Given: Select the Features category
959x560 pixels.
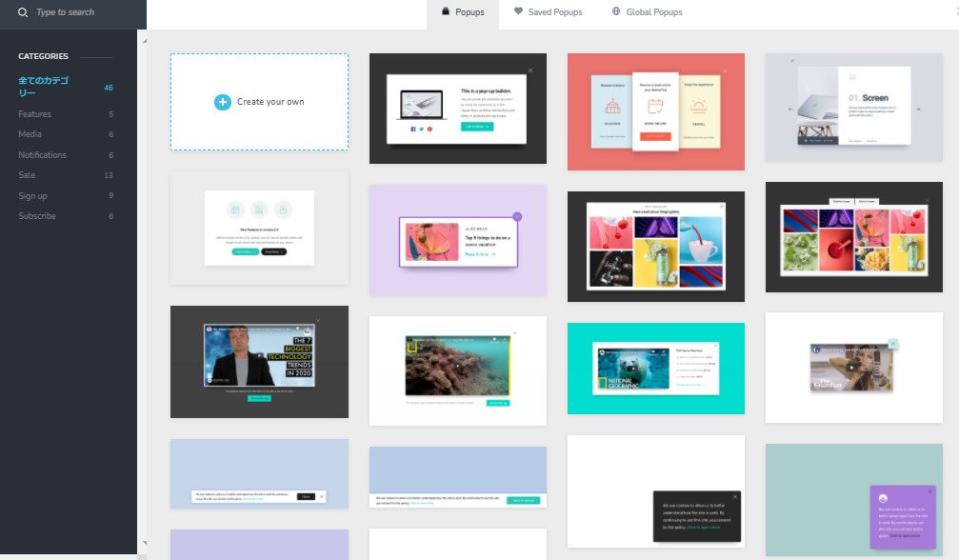Looking at the screenshot, I should click(35, 114).
